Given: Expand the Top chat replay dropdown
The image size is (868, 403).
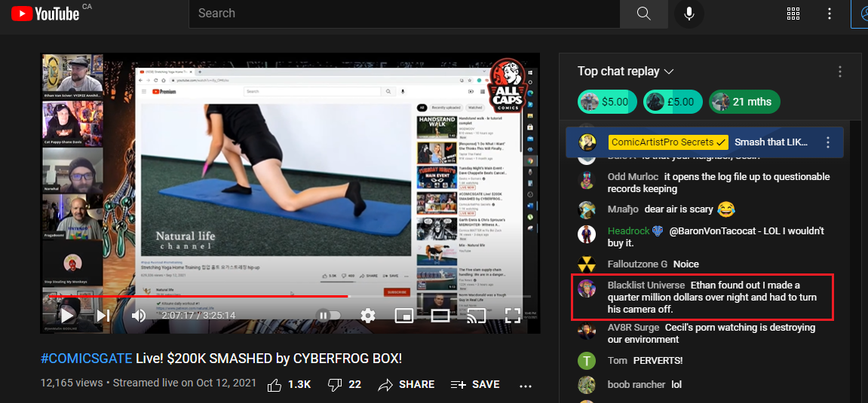Looking at the screenshot, I should 625,72.
